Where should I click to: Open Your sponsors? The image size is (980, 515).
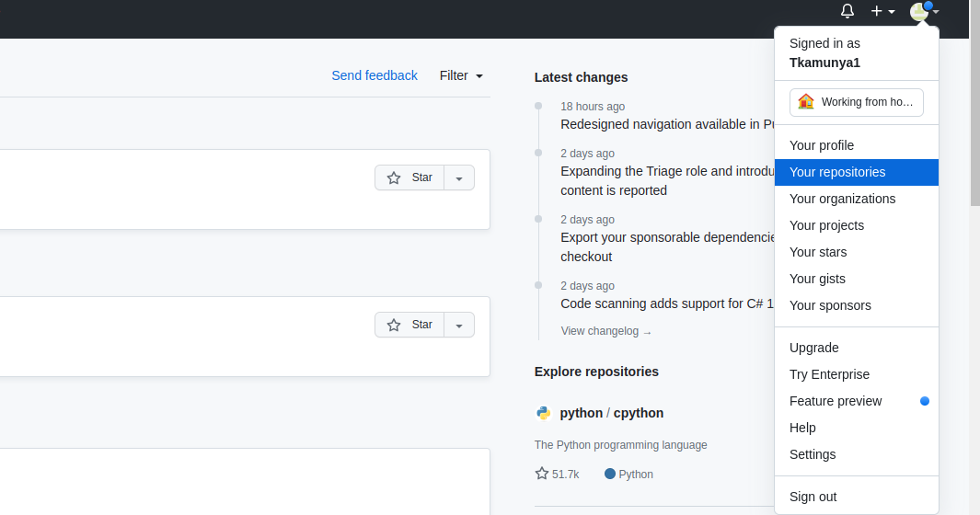point(857,305)
